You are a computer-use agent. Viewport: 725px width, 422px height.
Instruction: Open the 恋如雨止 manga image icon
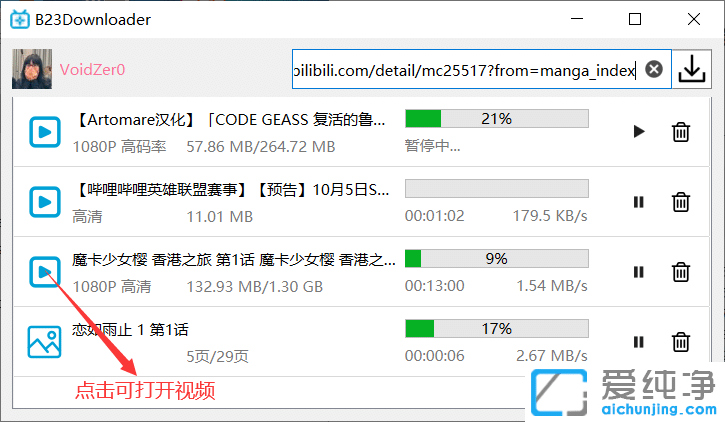tap(44, 342)
